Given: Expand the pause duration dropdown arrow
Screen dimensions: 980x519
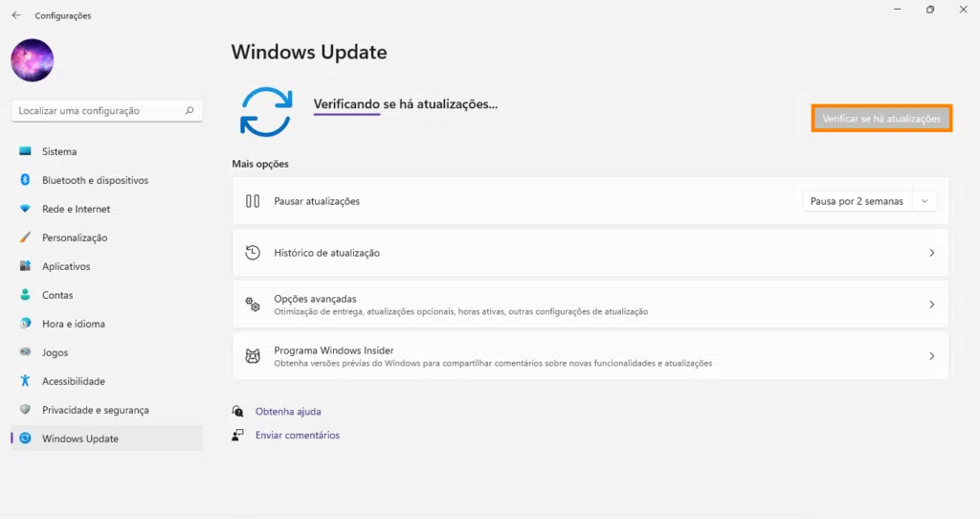Looking at the screenshot, I should pos(924,201).
